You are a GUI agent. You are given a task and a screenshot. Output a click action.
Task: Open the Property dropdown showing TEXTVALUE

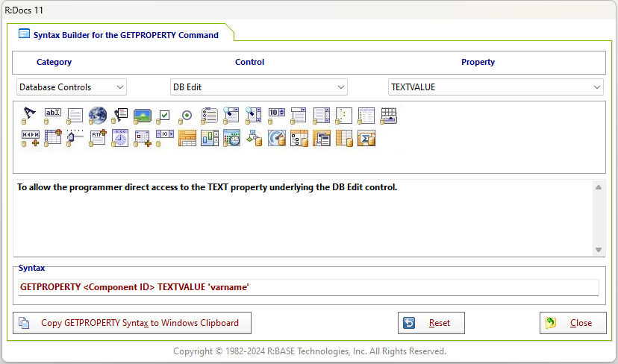tap(496, 87)
